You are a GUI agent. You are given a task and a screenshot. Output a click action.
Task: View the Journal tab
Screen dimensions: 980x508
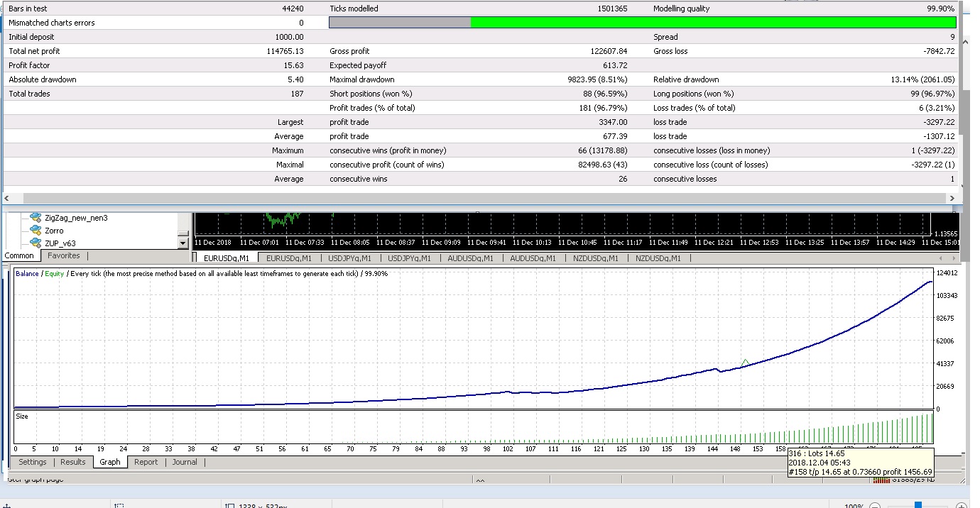coord(185,462)
